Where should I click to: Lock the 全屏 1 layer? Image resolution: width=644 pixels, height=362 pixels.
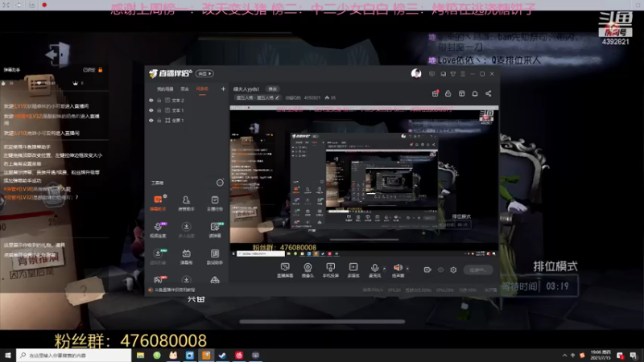coord(159,120)
